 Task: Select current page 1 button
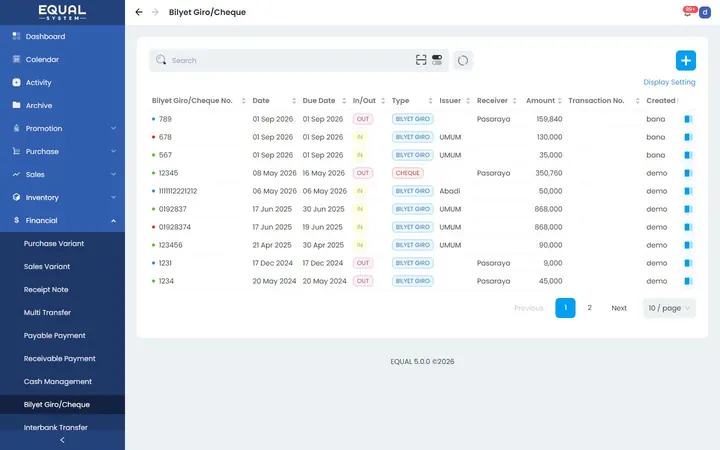pyautogui.click(x=565, y=308)
